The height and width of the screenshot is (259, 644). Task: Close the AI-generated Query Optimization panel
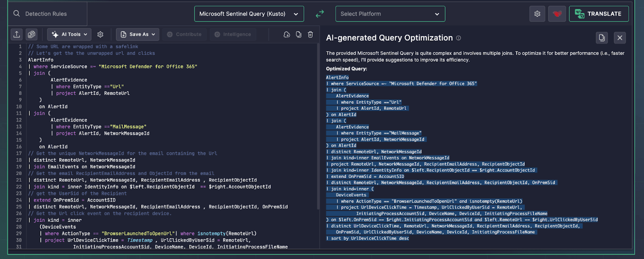[620, 37]
